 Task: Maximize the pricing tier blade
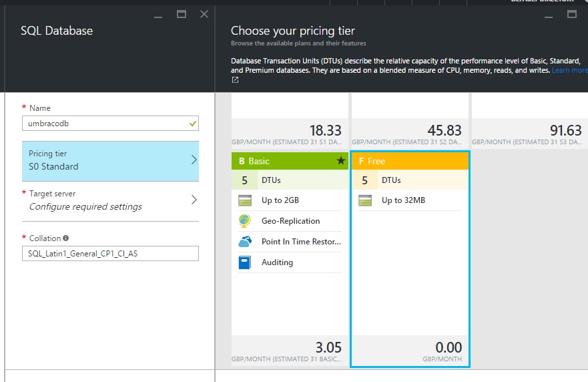click(572, 14)
